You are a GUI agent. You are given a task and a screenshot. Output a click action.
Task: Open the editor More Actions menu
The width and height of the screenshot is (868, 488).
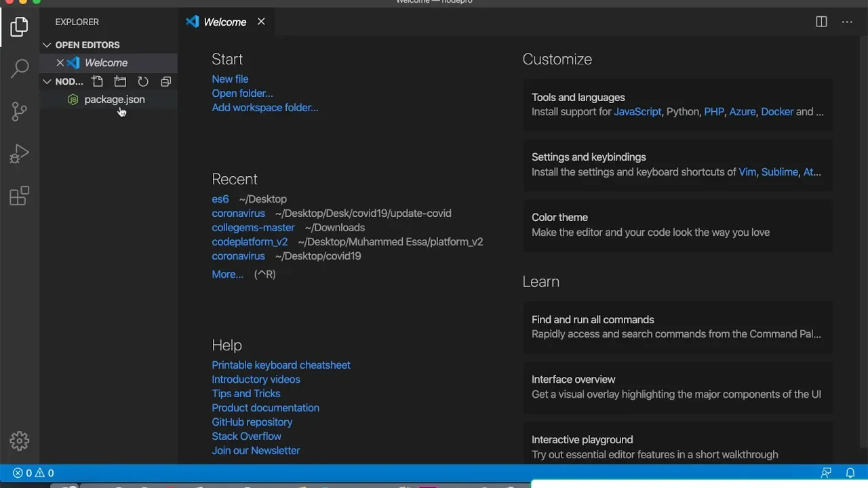pyautogui.click(x=847, y=22)
